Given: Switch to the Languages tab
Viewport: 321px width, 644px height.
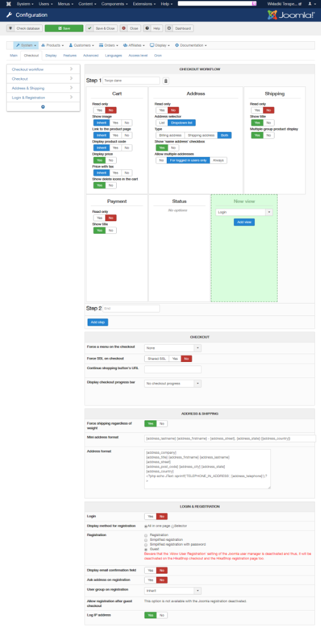Looking at the screenshot, I should tap(113, 55).
